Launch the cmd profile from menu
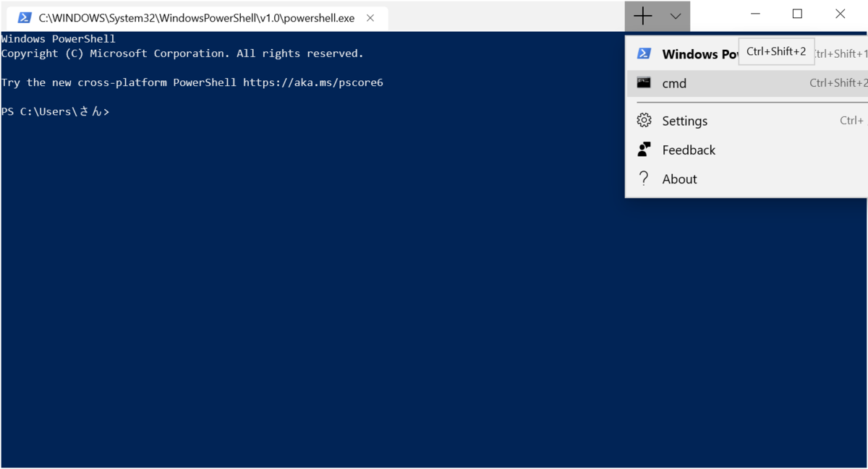This screenshot has width=868, height=469. point(746,83)
